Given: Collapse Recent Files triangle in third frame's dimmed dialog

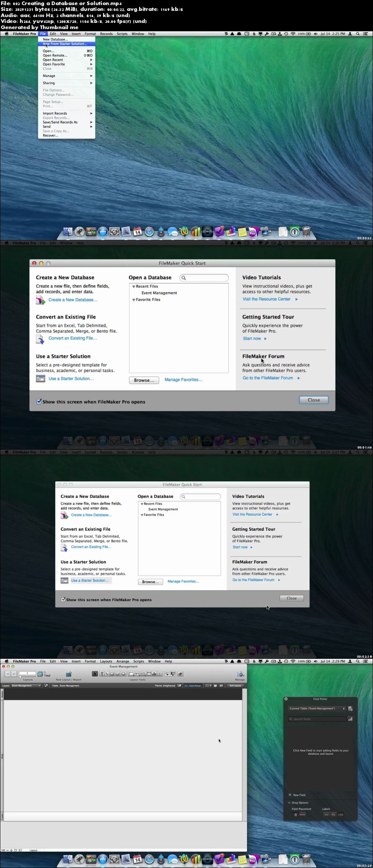Looking at the screenshot, I should click(x=142, y=504).
